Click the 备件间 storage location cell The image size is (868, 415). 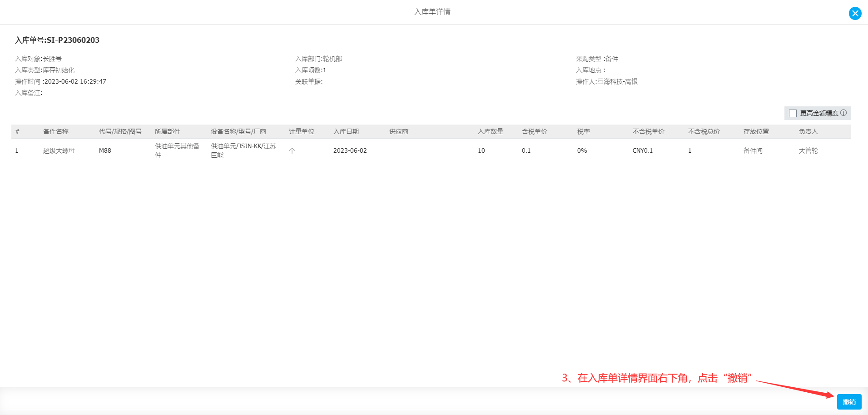tap(753, 150)
